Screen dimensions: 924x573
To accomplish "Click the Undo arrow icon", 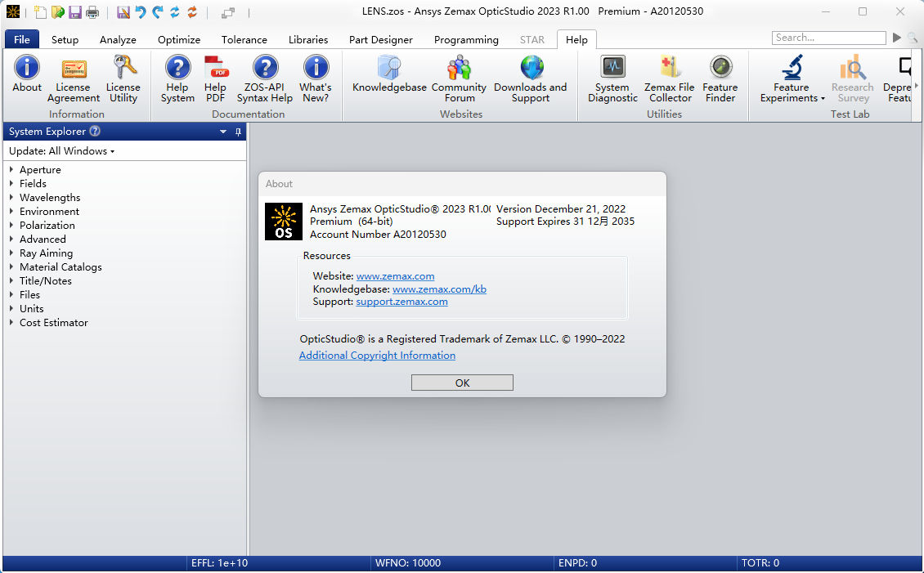I will pos(141,11).
